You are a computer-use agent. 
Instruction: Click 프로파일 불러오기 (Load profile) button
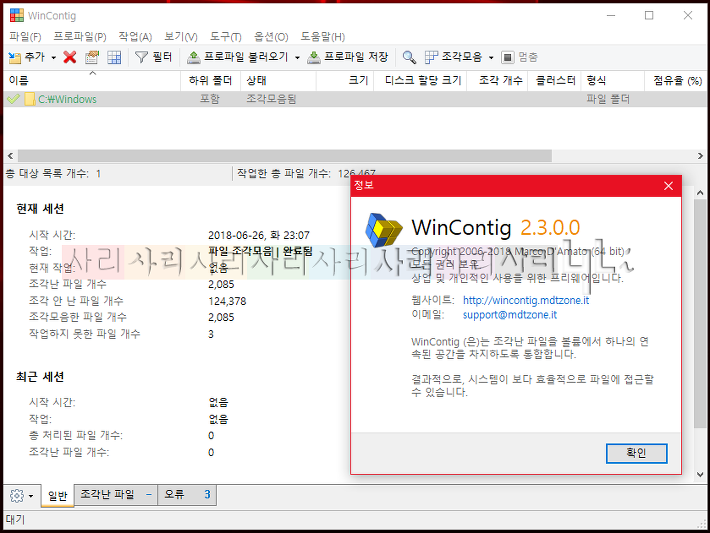pyautogui.click(x=237, y=57)
